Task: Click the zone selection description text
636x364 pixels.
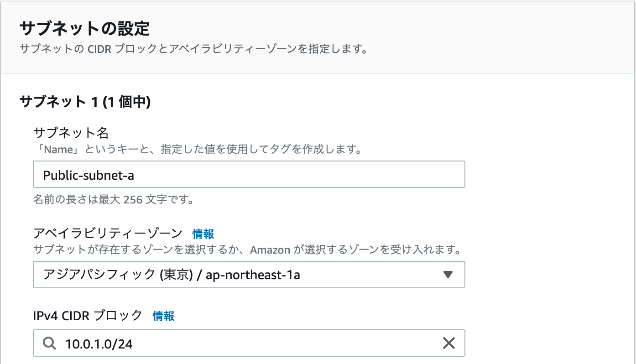Action: pyautogui.click(x=246, y=250)
